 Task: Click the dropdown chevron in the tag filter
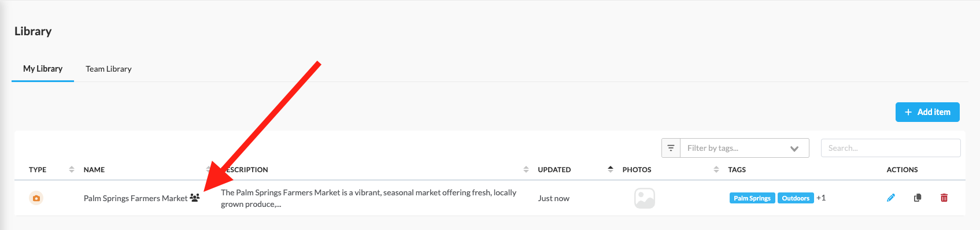click(794, 149)
